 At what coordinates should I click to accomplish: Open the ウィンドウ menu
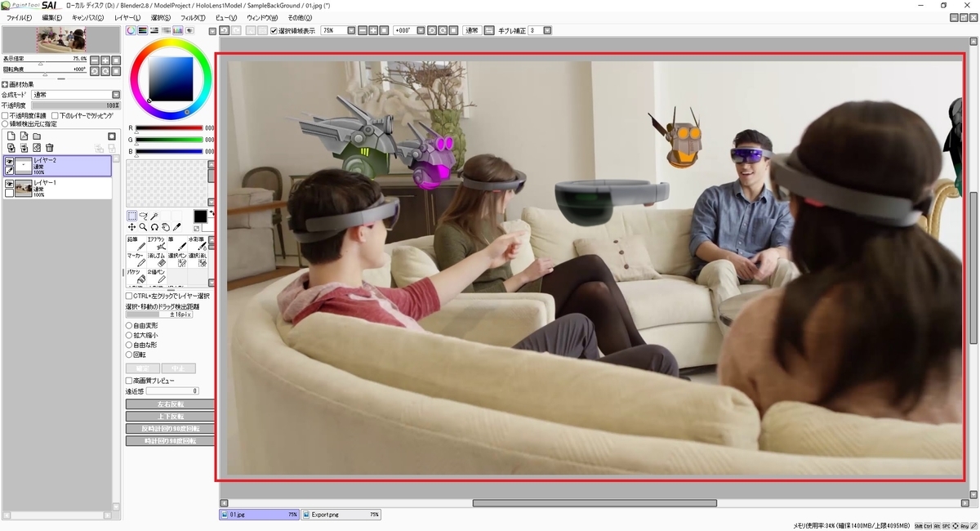point(261,17)
